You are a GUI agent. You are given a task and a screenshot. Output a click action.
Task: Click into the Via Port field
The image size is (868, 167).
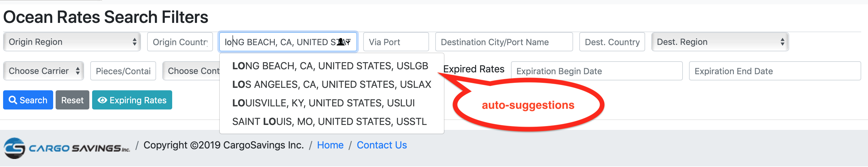(396, 42)
